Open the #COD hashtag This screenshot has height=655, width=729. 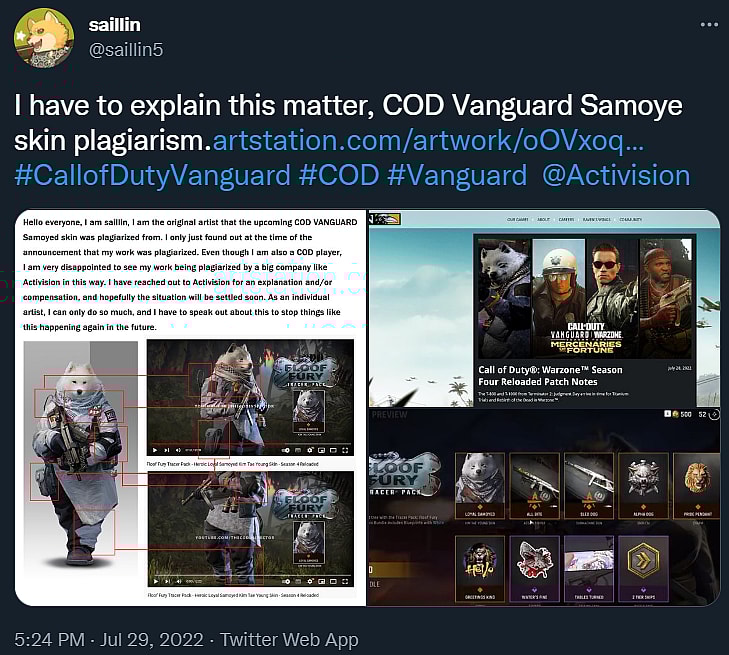point(339,176)
